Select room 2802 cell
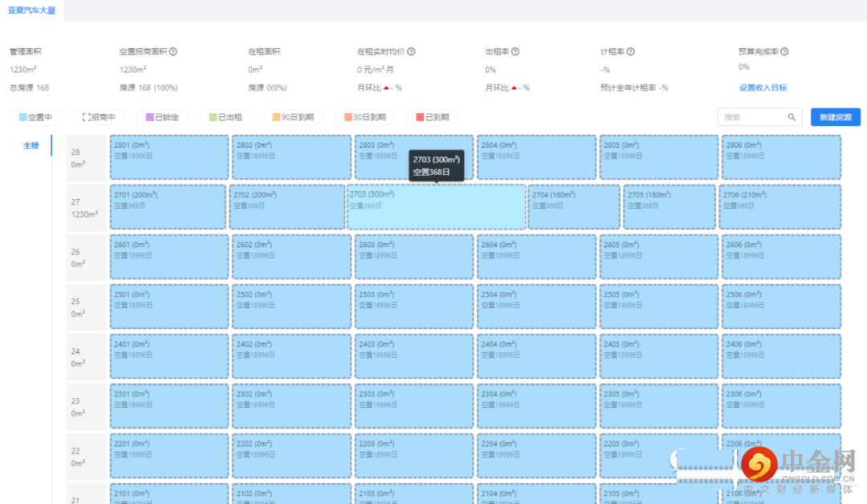Viewport: 867px width, 504px height. [x=291, y=157]
